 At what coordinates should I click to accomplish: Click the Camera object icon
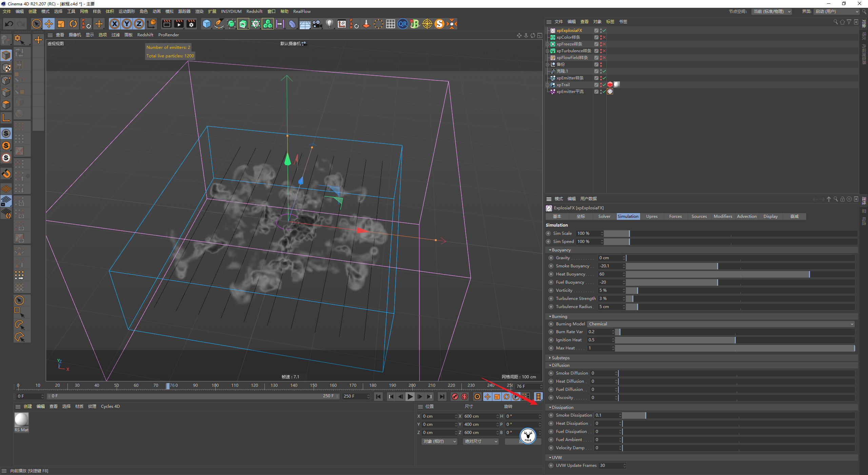coord(317,24)
